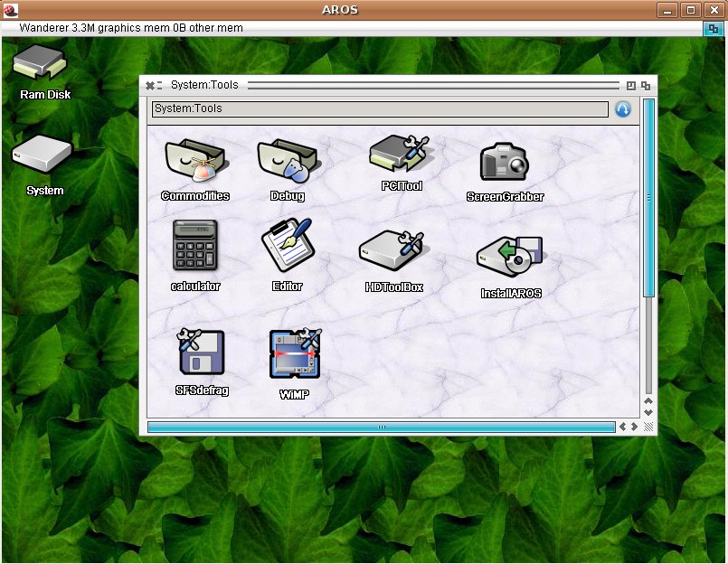Toggle the Wanderer screen depth gadget
Image resolution: width=728 pixels, height=564 pixels.
(x=713, y=28)
